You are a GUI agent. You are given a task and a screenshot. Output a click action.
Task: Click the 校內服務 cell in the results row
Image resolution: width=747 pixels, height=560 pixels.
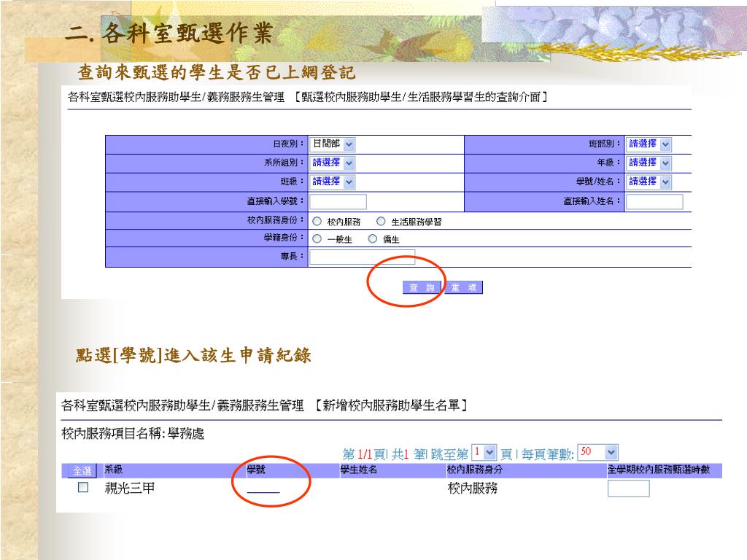[x=473, y=488]
